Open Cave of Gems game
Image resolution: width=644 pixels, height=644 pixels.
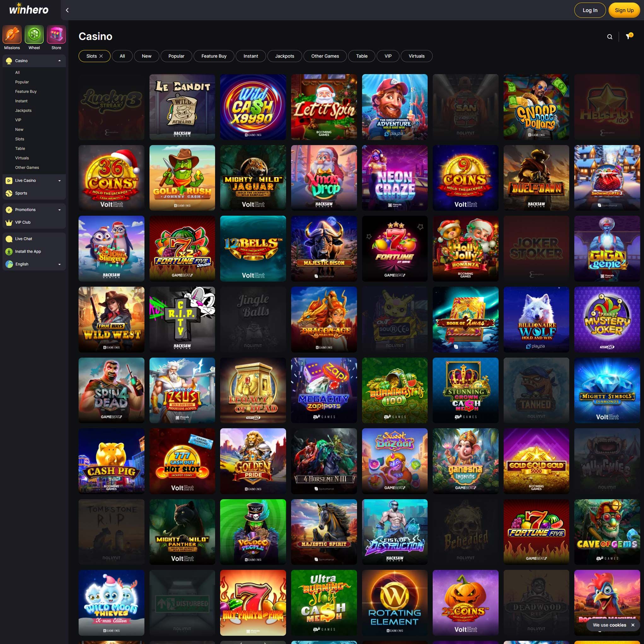click(x=607, y=532)
